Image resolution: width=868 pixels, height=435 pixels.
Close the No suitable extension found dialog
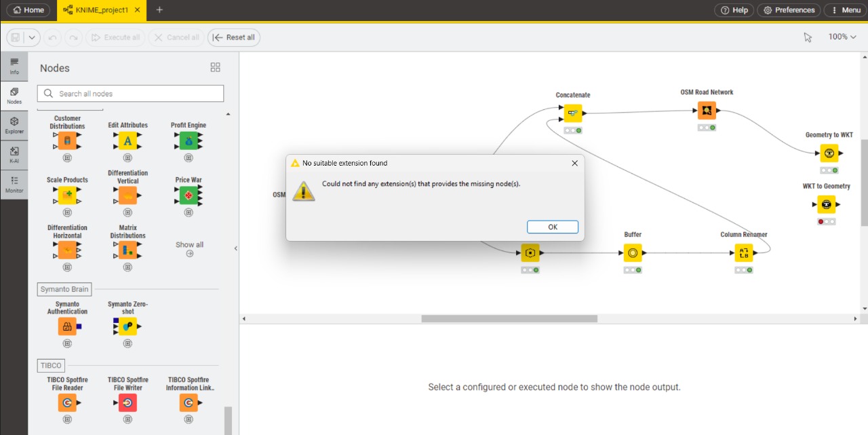[574, 163]
